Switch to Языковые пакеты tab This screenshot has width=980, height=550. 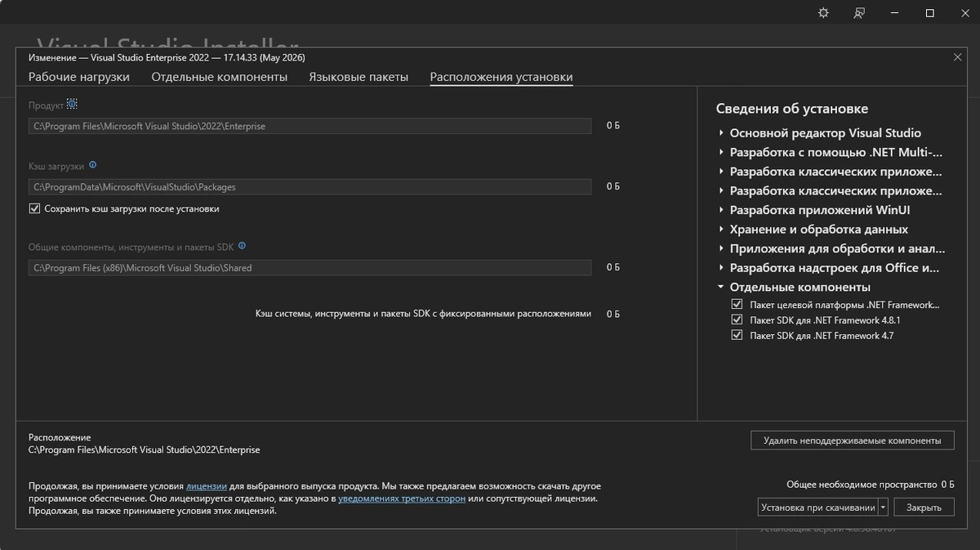click(x=359, y=77)
